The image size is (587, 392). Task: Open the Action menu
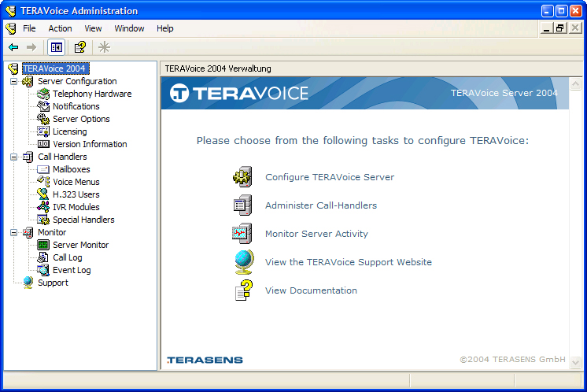coord(60,28)
